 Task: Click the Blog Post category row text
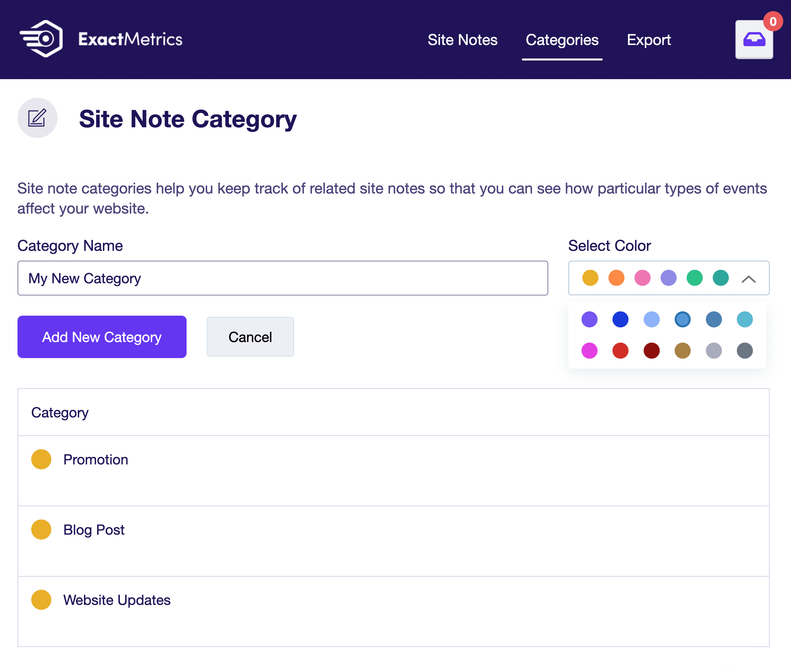tap(94, 530)
